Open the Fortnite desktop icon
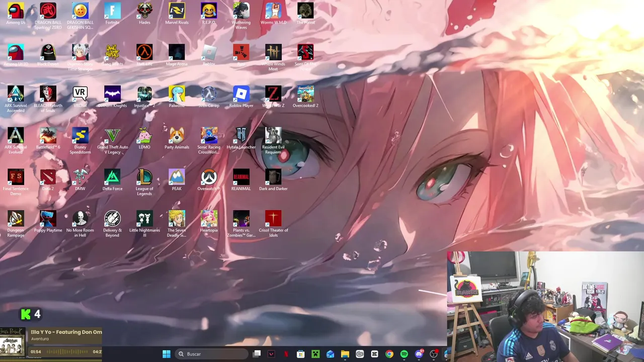Image resolution: width=644 pixels, height=362 pixels. (x=112, y=14)
